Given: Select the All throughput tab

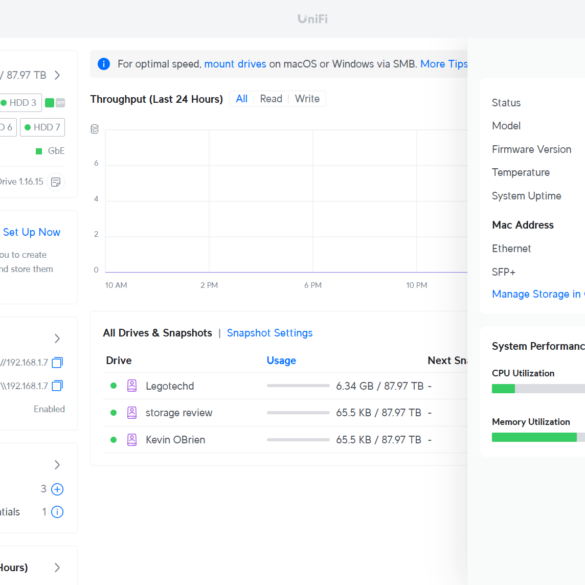Looking at the screenshot, I should [241, 99].
